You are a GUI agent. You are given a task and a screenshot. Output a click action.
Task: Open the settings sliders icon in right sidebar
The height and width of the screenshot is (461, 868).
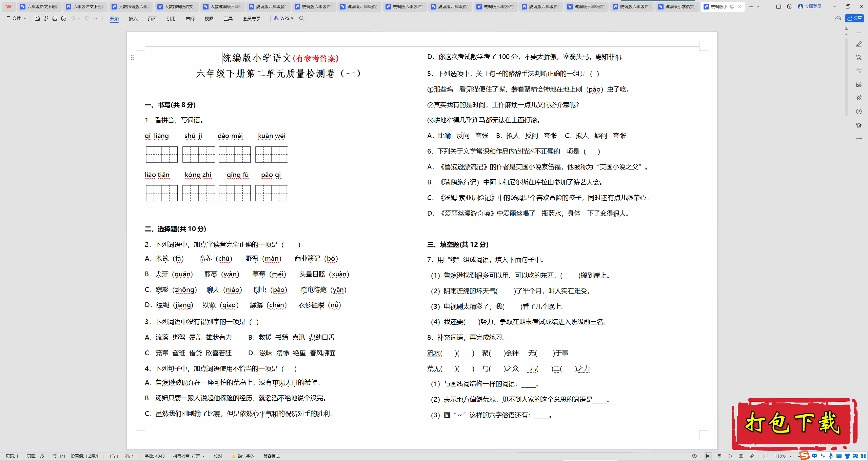point(859,71)
